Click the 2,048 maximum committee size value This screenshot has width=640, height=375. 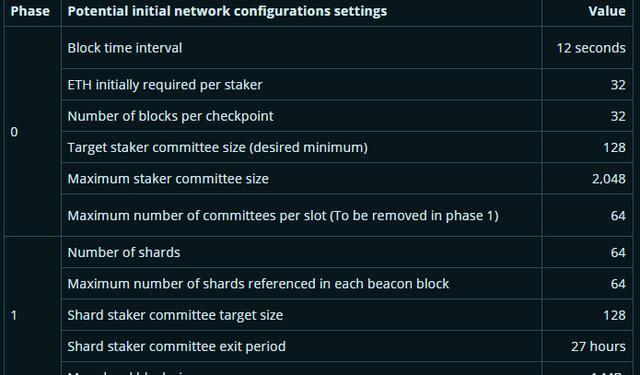coord(609,179)
